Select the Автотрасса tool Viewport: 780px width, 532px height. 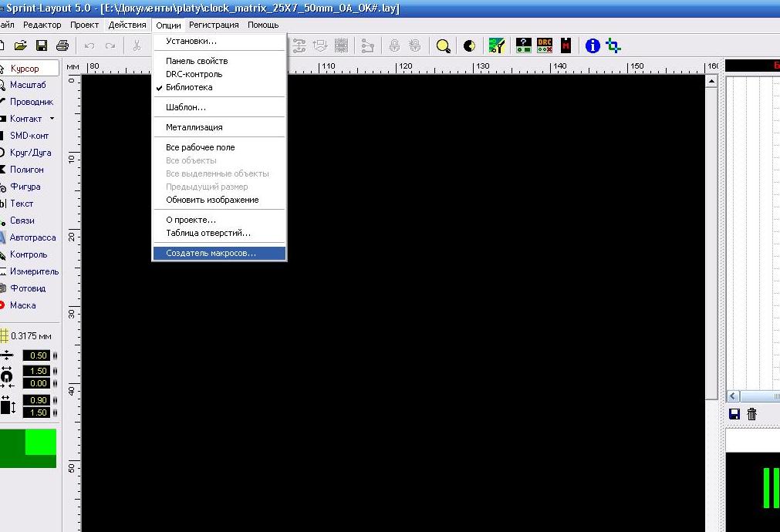point(32,237)
